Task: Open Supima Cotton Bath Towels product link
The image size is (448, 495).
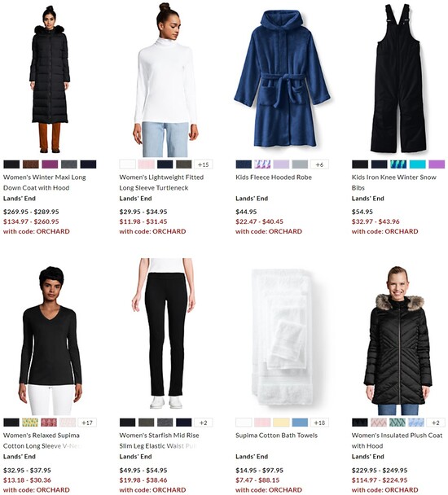Action: (x=276, y=436)
